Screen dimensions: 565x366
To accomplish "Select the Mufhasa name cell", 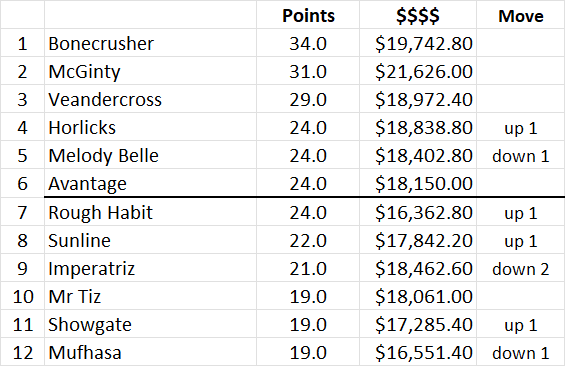I will pos(150,352).
